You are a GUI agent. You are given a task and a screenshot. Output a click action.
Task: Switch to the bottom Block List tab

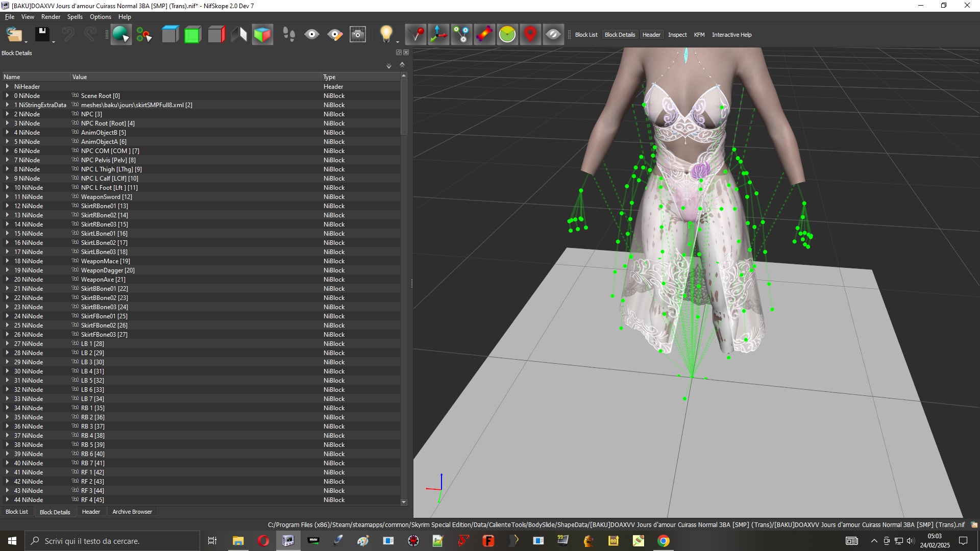[17, 512]
